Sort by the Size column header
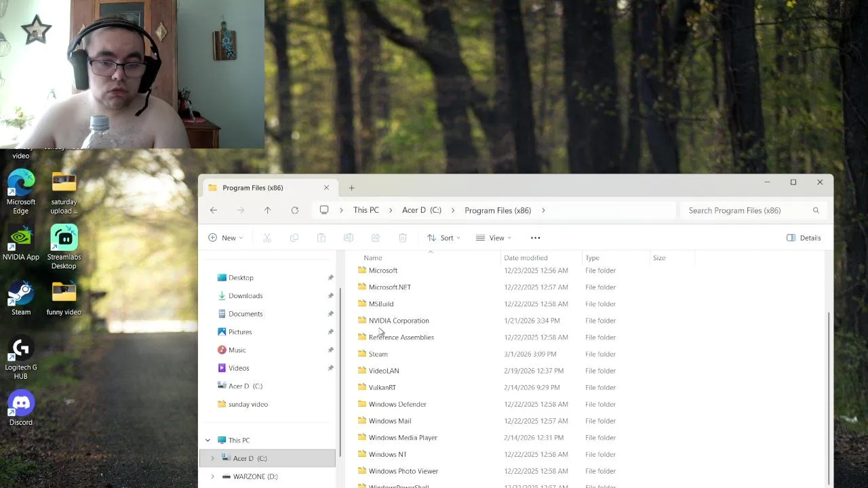The image size is (868, 488). pyautogui.click(x=659, y=258)
